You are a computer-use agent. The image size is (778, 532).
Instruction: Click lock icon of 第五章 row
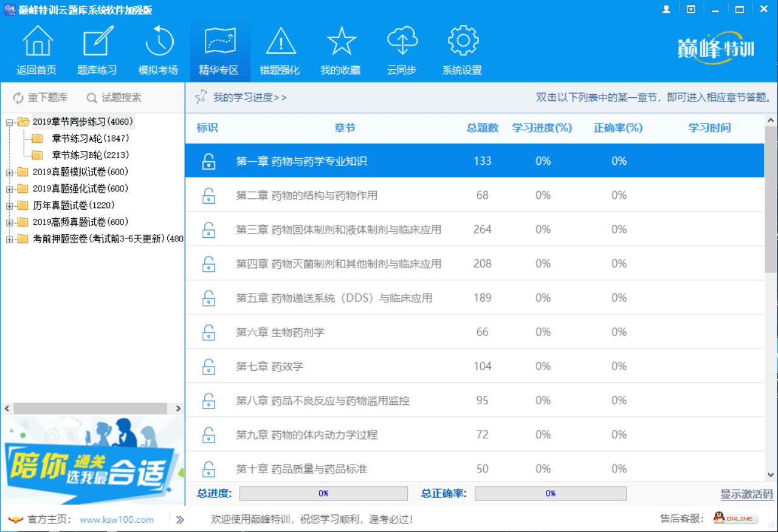pos(208,298)
